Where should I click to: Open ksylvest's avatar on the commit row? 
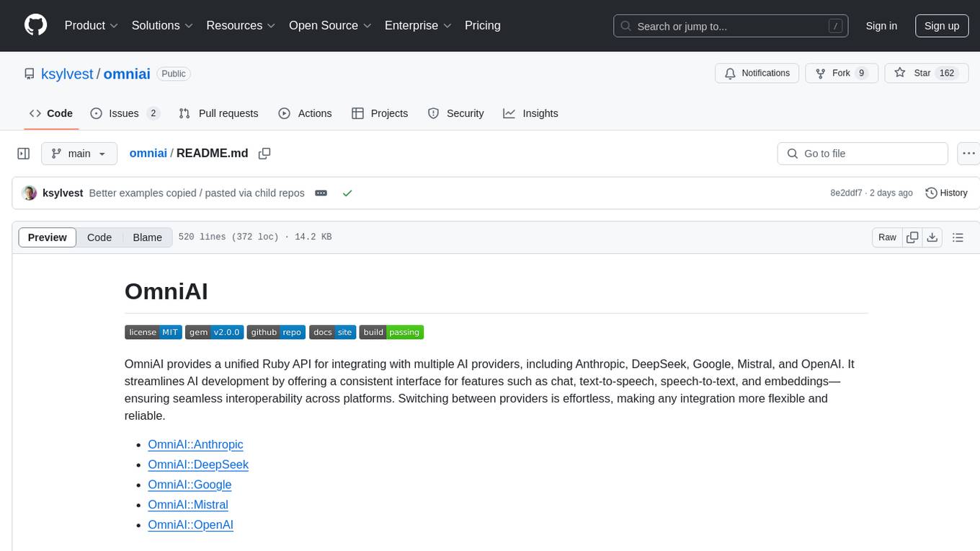tap(30, 193)
